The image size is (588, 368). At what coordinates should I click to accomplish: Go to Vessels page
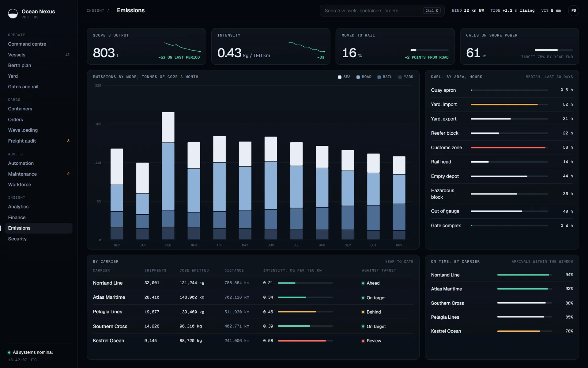pyautogui.click(x=39, y=55)
